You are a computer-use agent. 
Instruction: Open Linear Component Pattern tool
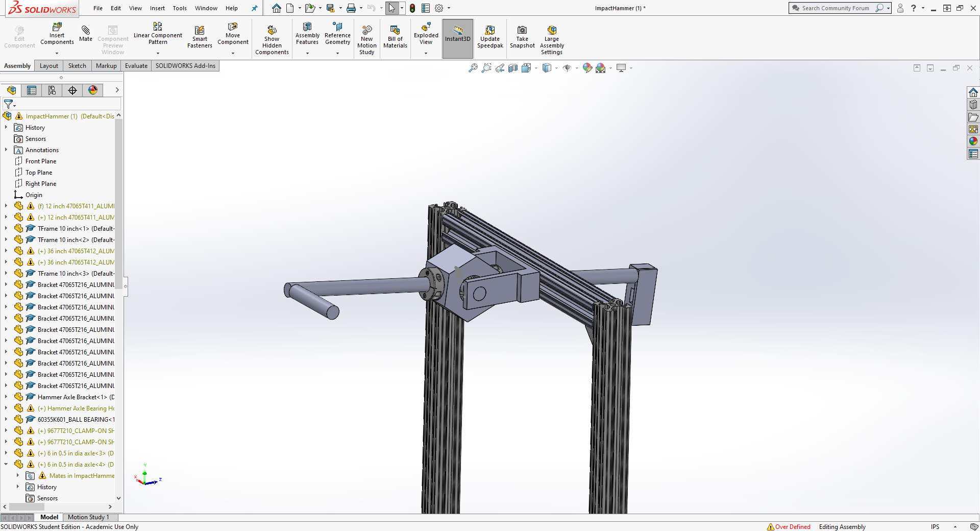tap(158, 34)
